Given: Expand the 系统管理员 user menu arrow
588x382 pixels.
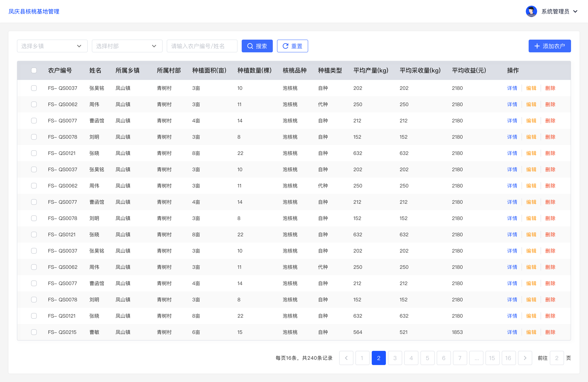Looking at the screenshot, I should [575, 11].
